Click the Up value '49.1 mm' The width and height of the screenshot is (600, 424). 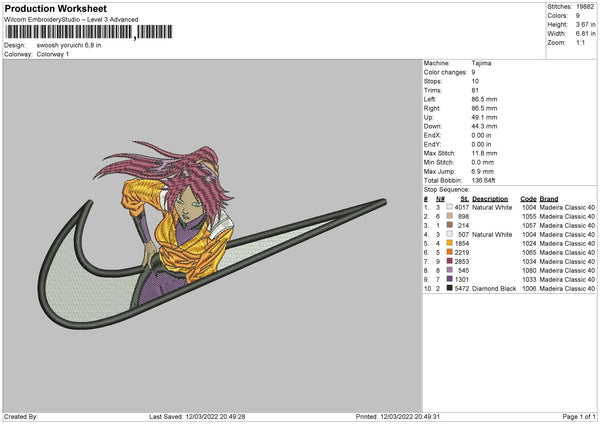(x=484, y=117)
